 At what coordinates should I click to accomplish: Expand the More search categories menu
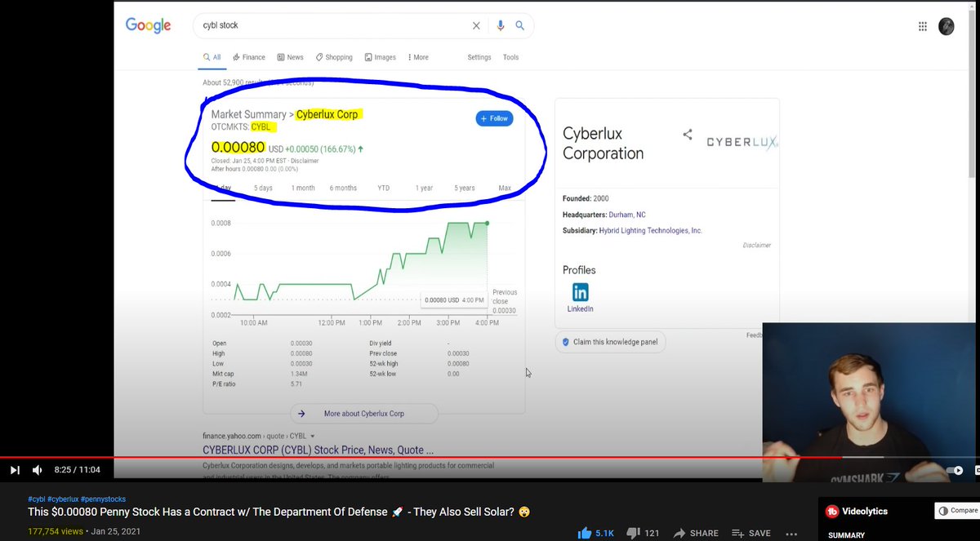click(x=417, y=57)
